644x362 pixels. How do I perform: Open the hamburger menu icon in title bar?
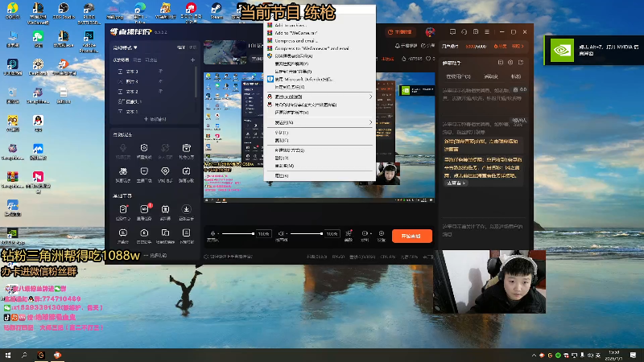pos(487,31)
